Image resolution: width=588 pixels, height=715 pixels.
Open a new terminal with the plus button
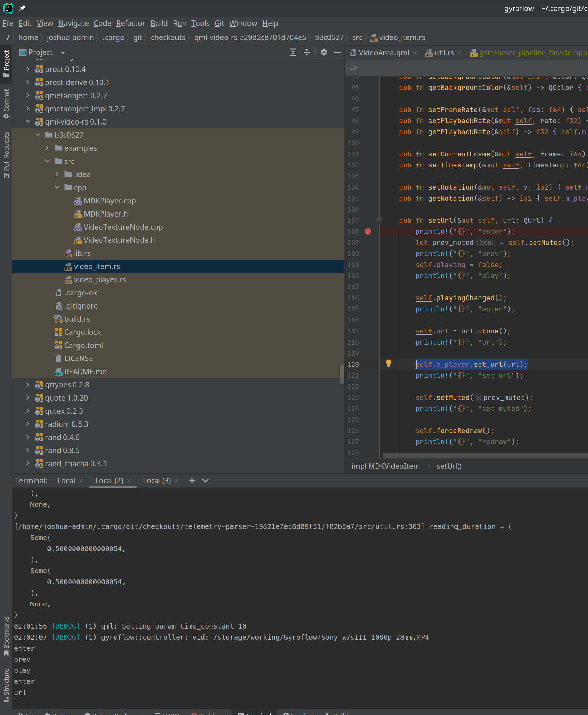(x=192, y=480)
